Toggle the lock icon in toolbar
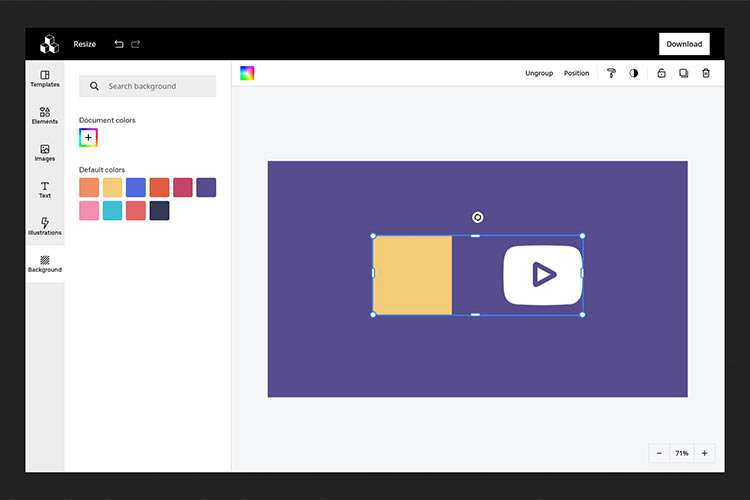 (661, 73)
